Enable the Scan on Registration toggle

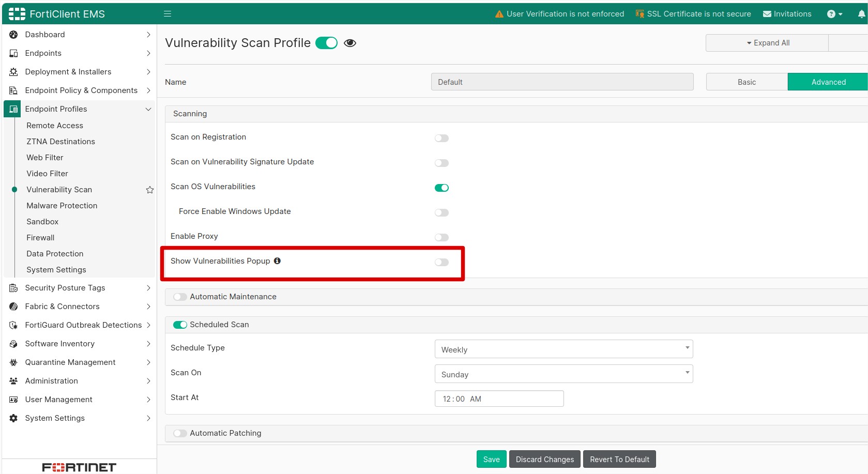point(441,138)
